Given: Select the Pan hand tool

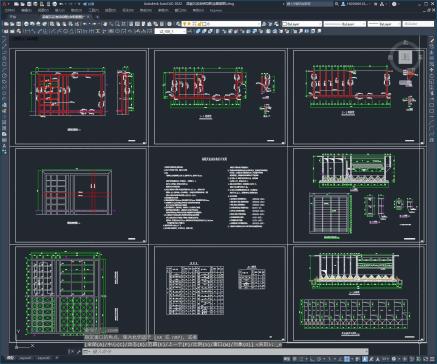Looking at the screenshot, I should [x=105, y=24].
